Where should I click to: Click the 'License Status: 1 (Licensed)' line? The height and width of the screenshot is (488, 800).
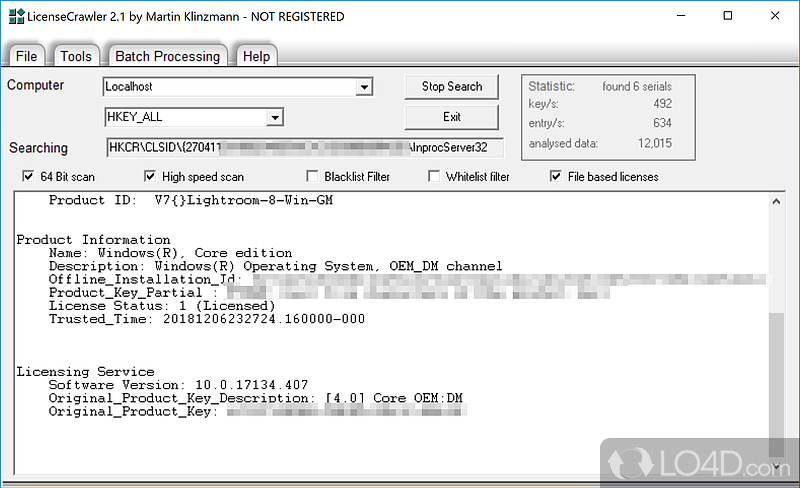coord(162,306)
